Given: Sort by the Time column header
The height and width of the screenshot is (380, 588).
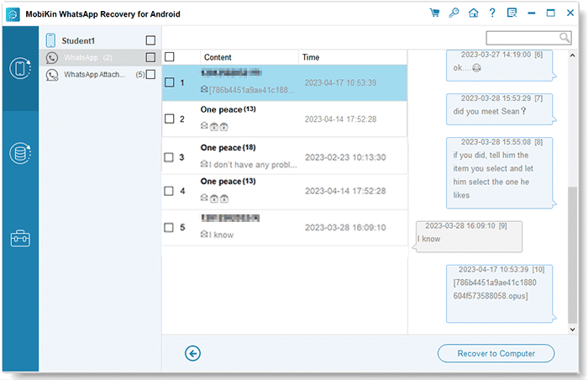Looking at the screenshot, I should click(x=352, y=57).
